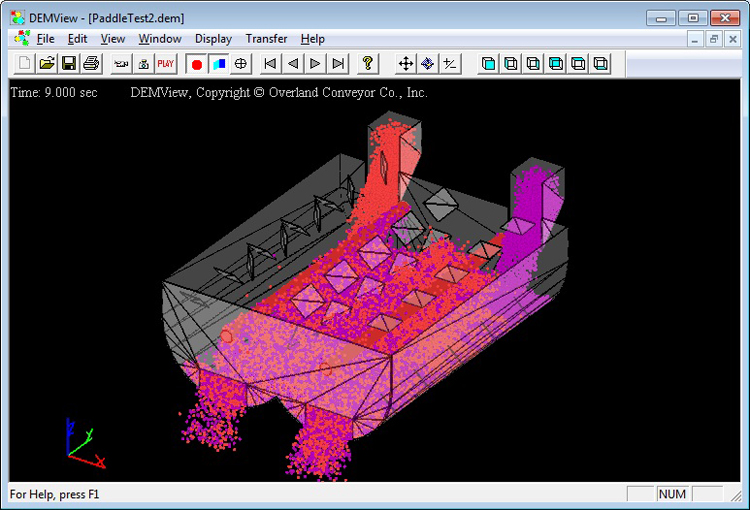Step forward one frame

coord(315,64)
